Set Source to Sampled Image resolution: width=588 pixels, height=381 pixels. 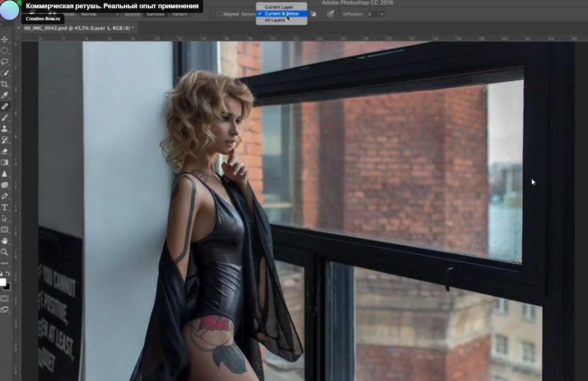pos(155,14)
